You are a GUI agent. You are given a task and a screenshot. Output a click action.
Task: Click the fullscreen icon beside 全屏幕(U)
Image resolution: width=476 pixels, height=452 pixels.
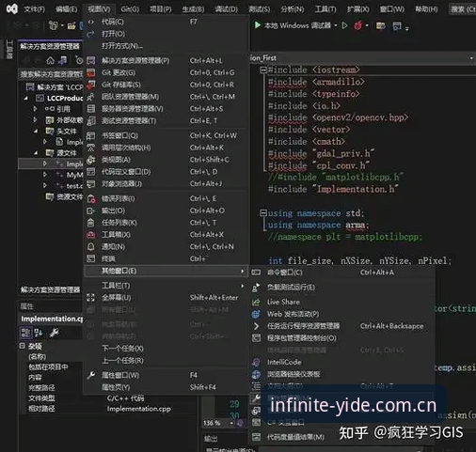90,297
